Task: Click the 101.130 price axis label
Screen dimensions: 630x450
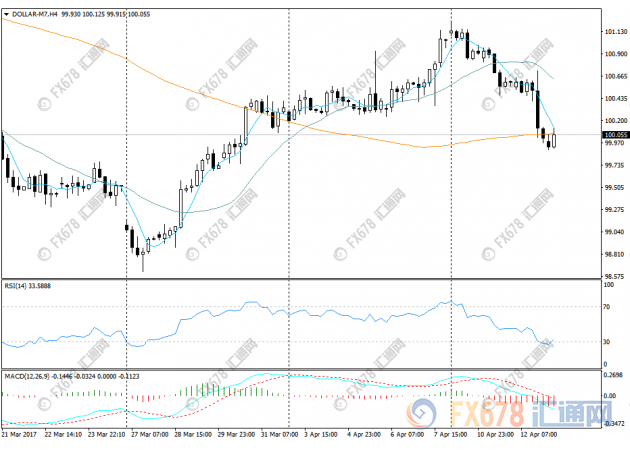Action: point(615,32)
